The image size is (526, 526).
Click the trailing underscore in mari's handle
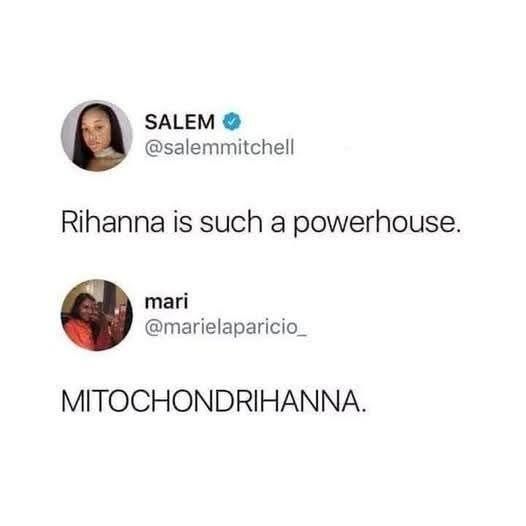pos(303,336)
